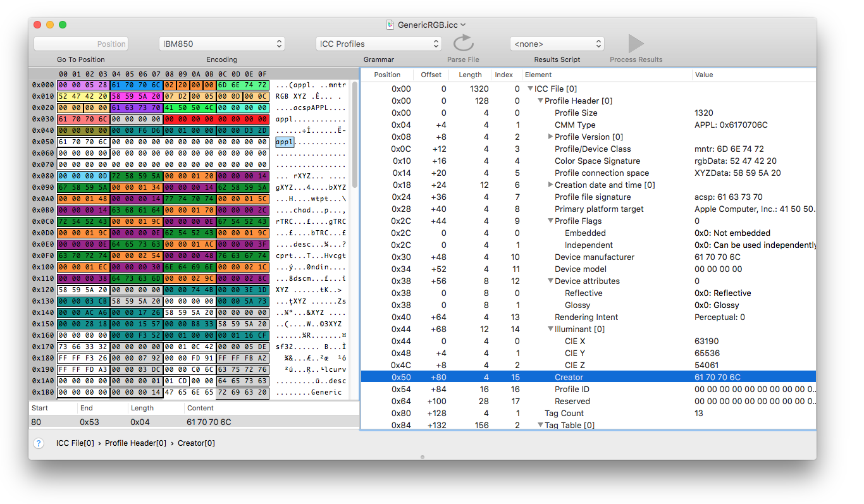Click the Value cell 'mntr: 6D 6E 74 72'

pos(729,149)
